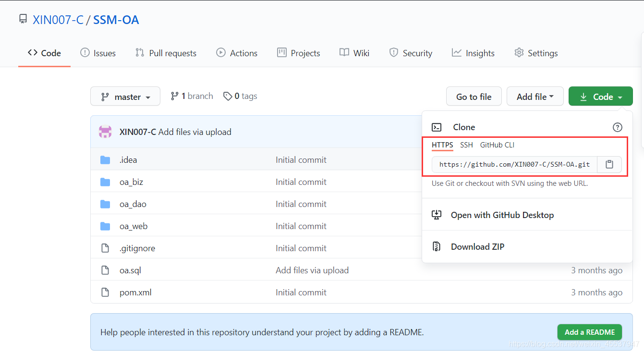
Task: Open the Security tab
Action: [411, 53]
